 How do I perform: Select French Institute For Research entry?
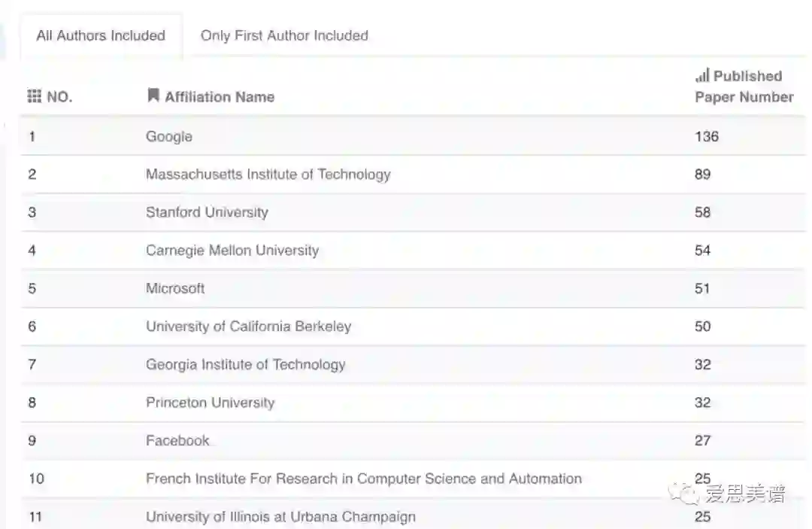pyautogui.click(x=364, y=479)
